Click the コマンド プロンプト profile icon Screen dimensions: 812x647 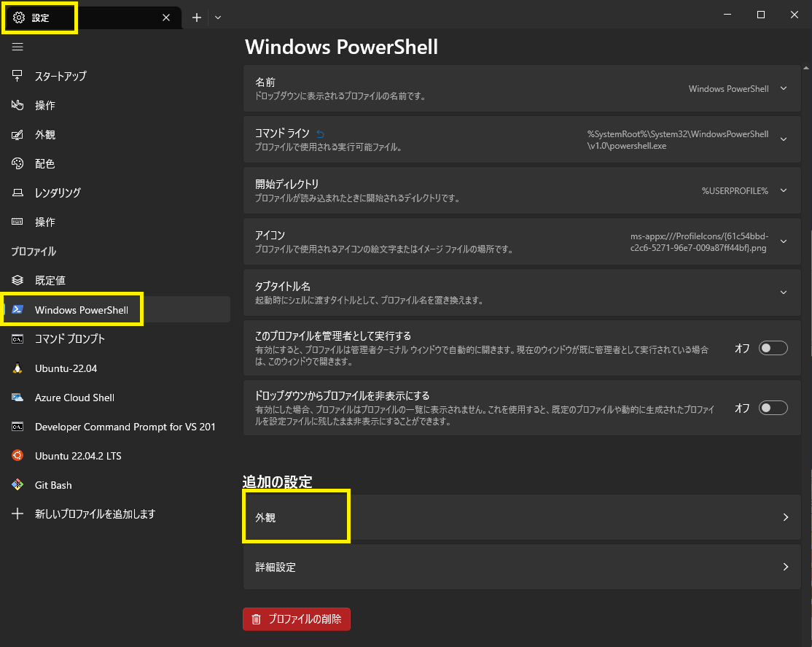tap(17, 338)
